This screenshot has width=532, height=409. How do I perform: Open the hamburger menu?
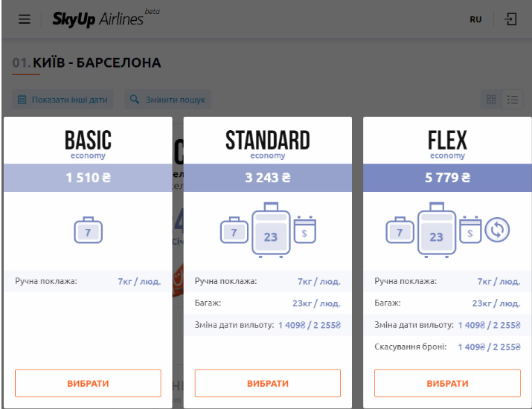[25, 19]
